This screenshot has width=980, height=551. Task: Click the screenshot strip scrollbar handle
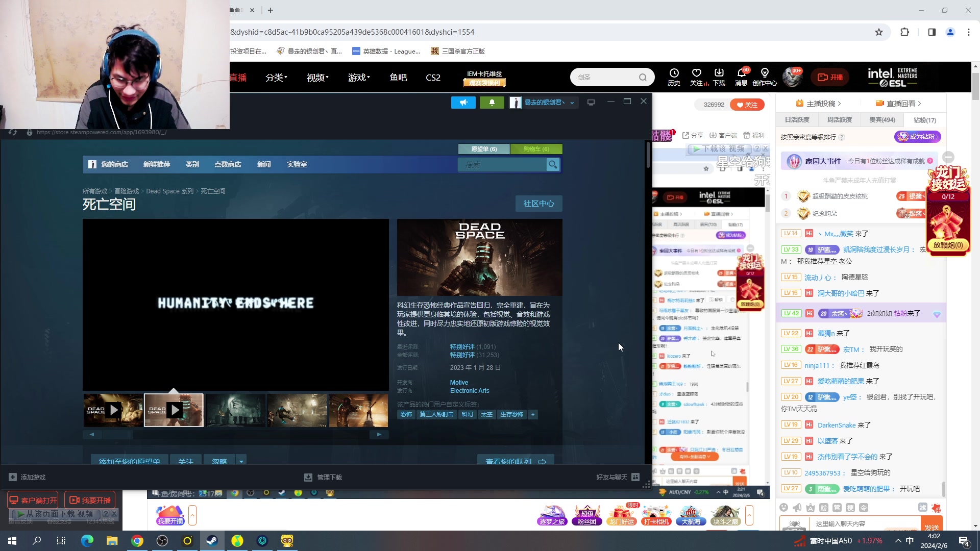tap(117, 435)
